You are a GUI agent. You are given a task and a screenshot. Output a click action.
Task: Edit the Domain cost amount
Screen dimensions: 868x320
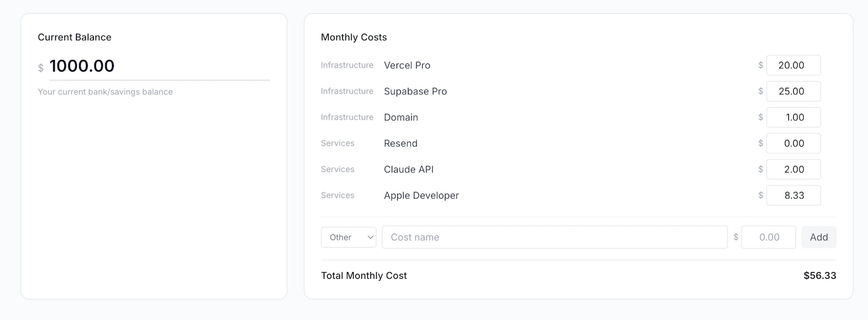[x=793, y=117]
